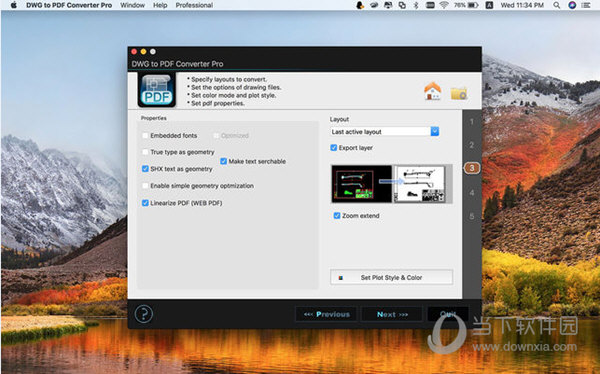
Task: Click the clock showing Wed 11:34 PM
Action: [x=522, y=5]
